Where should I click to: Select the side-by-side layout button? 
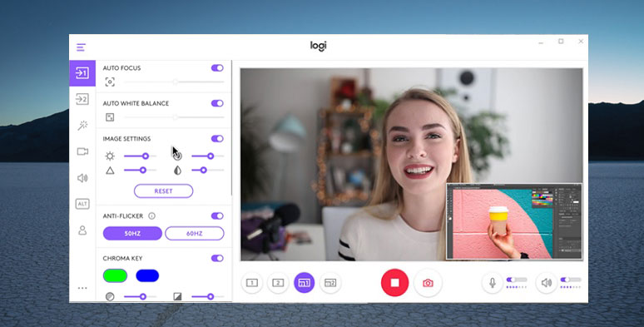pos(330,283)
